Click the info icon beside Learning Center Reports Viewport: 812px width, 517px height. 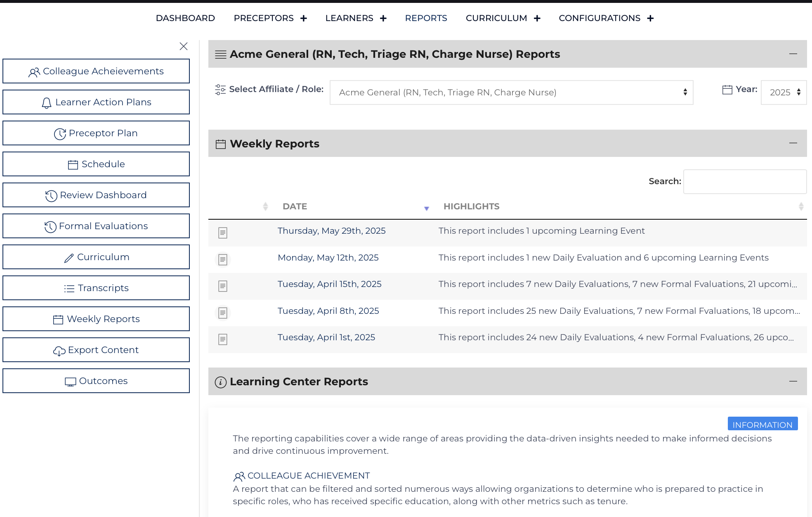(221, 382)
